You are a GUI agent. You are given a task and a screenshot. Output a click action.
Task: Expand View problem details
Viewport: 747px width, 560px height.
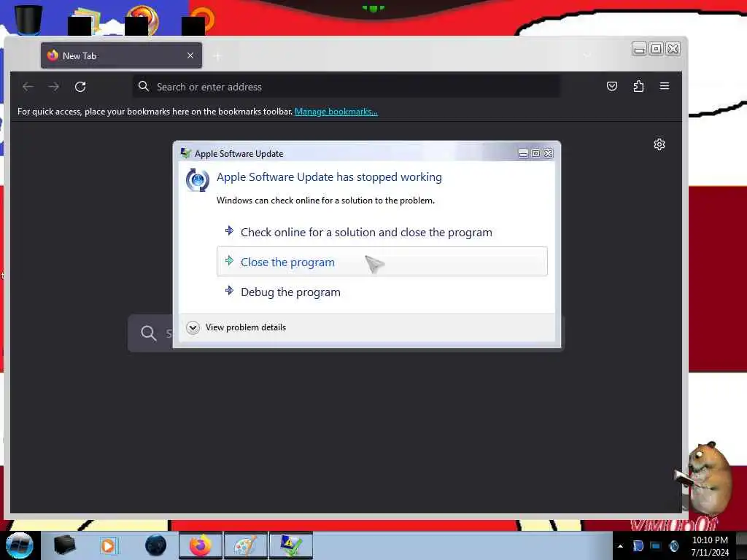pos(236,327)
